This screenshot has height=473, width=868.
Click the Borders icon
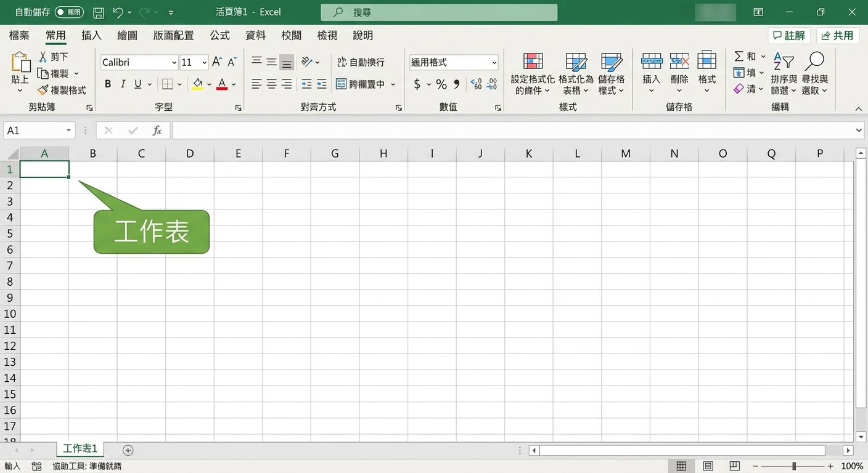(167, 84)
